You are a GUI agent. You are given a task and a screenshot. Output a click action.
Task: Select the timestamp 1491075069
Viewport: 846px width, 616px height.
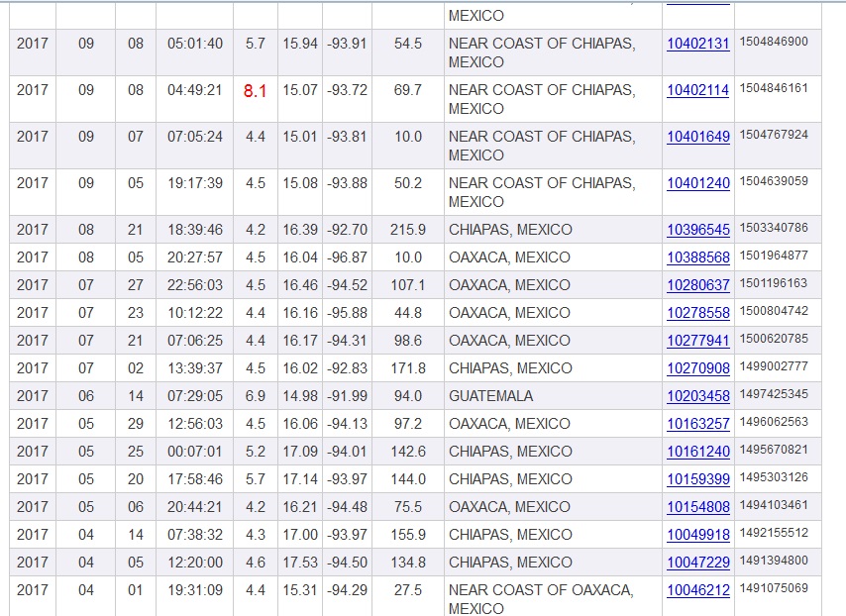(x=774, y=588)
